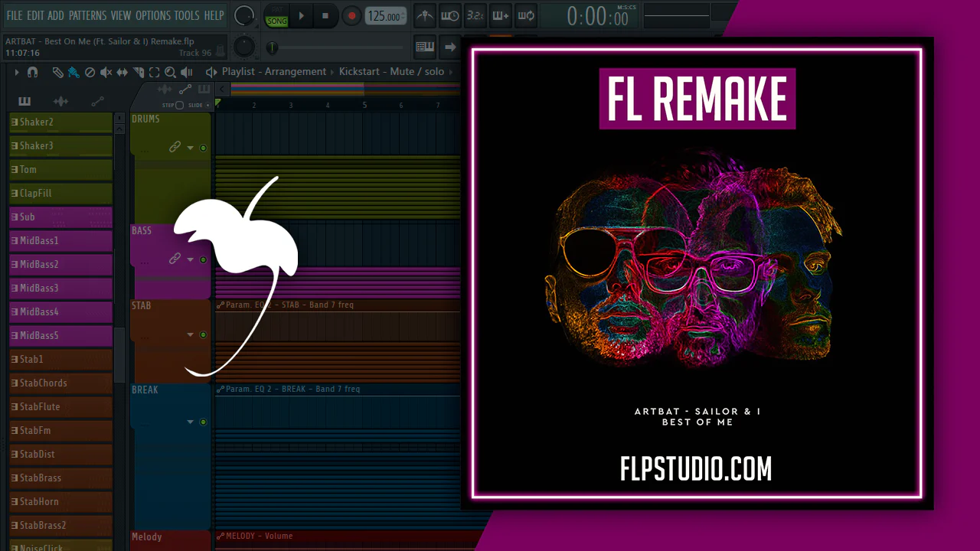Viewport: 980px width, 551px height.
Task: Click the speaker icon before Playlist title
Action: (x=212, y=72)
